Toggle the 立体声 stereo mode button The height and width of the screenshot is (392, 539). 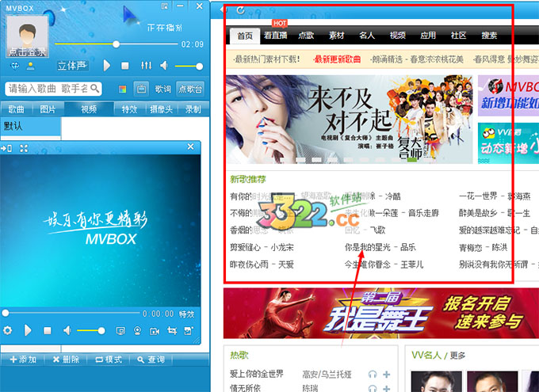point(73,66)
